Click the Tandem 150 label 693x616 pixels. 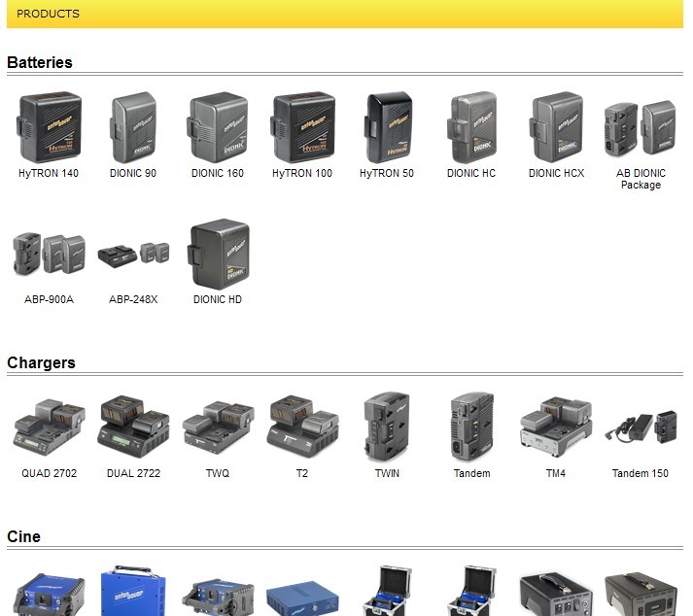640,473
